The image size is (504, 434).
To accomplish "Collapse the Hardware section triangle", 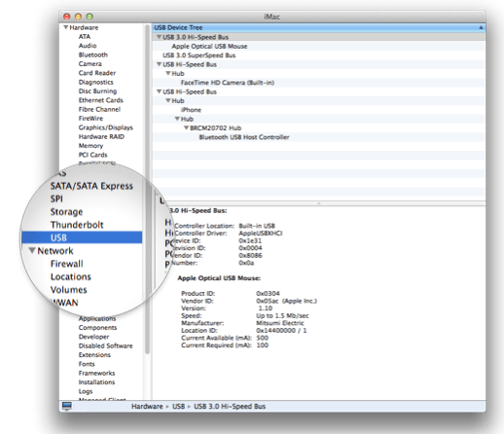I will coord(66,27).
